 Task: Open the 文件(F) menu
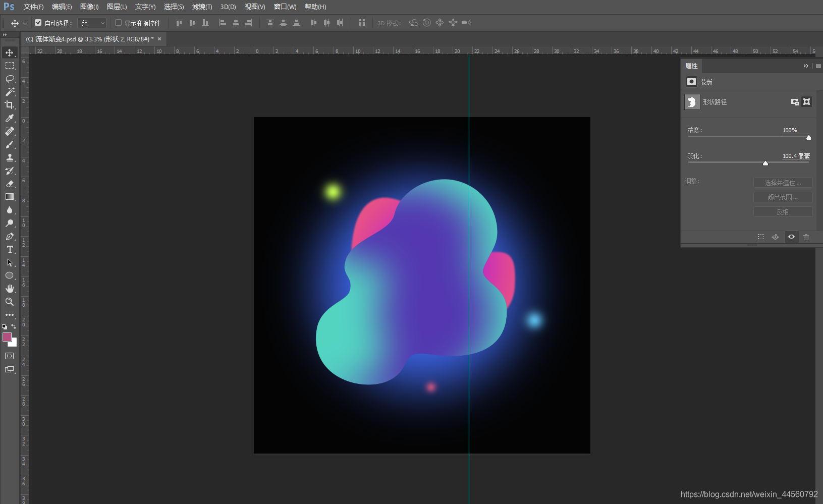[x=33, y=7]
